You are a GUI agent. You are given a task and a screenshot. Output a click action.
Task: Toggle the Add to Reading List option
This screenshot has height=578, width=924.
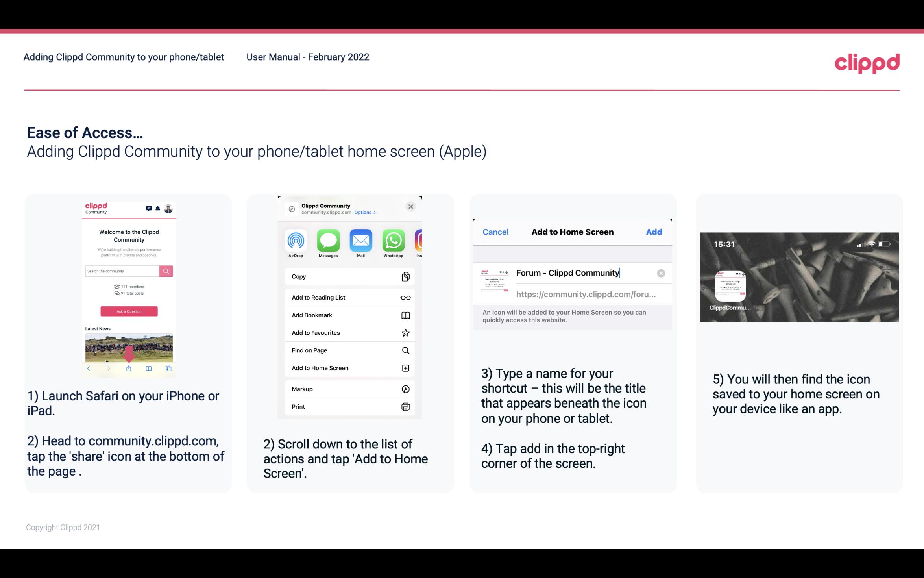349,297
